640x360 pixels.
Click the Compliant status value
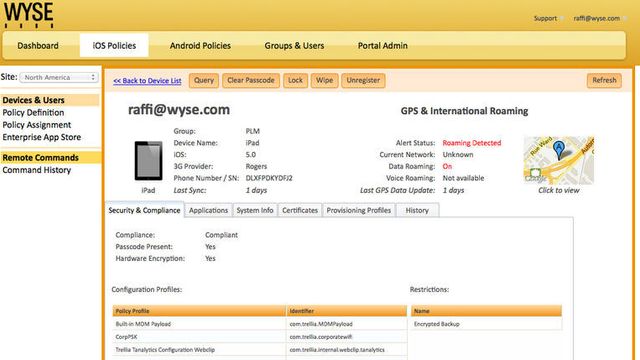(x=221, y=235)
